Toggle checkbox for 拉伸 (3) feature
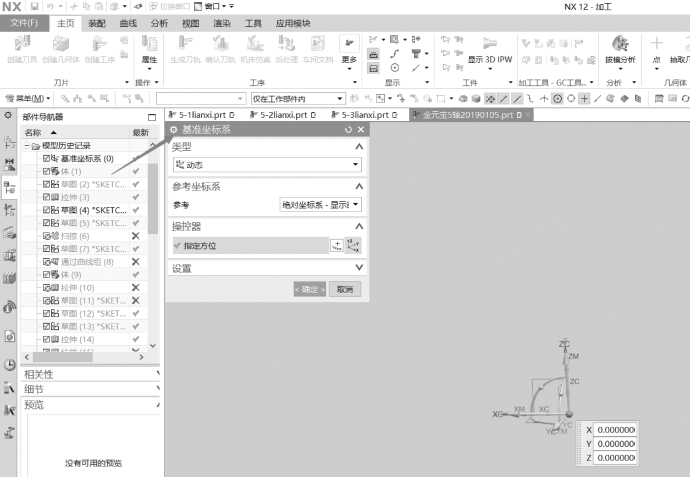Image resolution: width=690 pixels, height=477 pixels. pos(46,197)
